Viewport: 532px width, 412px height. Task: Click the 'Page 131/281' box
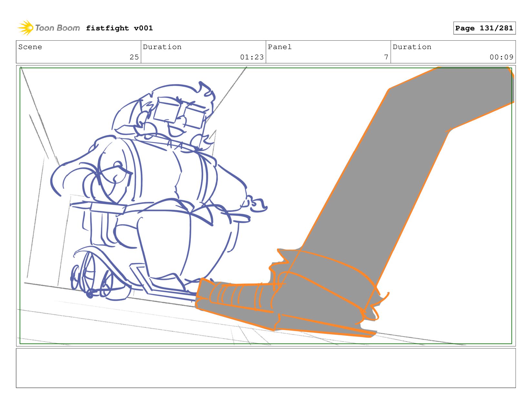[484, 28]
